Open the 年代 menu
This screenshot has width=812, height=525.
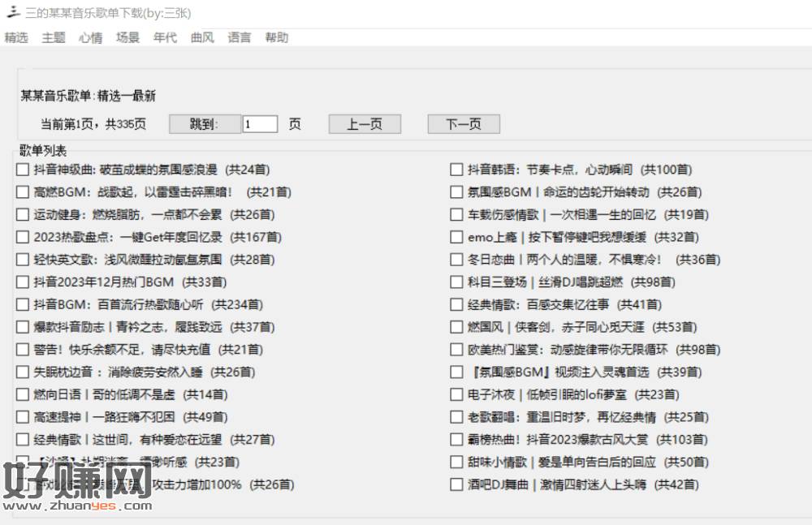coord(165,37)
